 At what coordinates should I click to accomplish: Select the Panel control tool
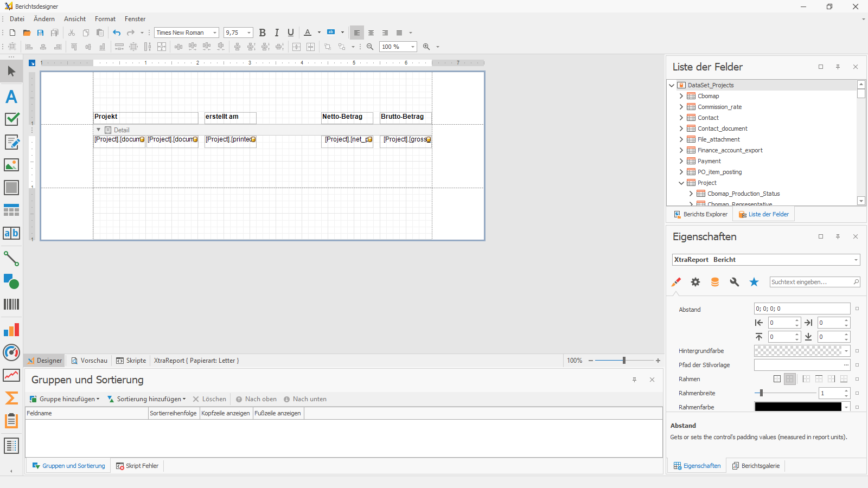pyautogui.click(x=11, y=188)
